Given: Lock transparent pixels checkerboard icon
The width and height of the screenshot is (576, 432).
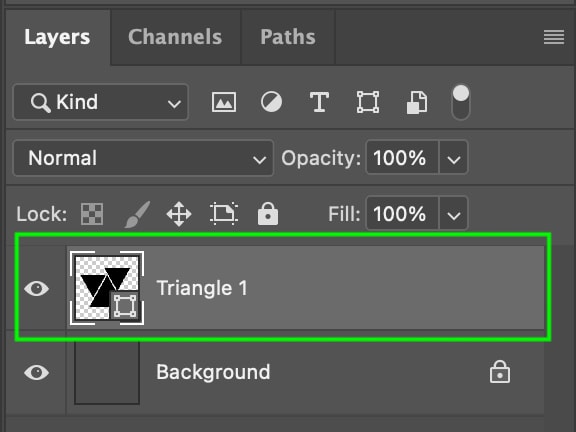Looking at the screenshot, I should coord(92,214).
